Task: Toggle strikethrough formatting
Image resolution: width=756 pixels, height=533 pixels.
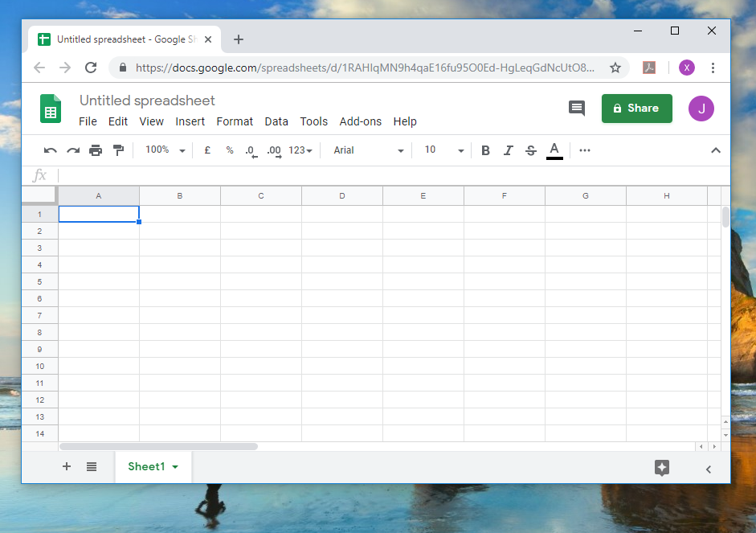Action: click(530, 150)
